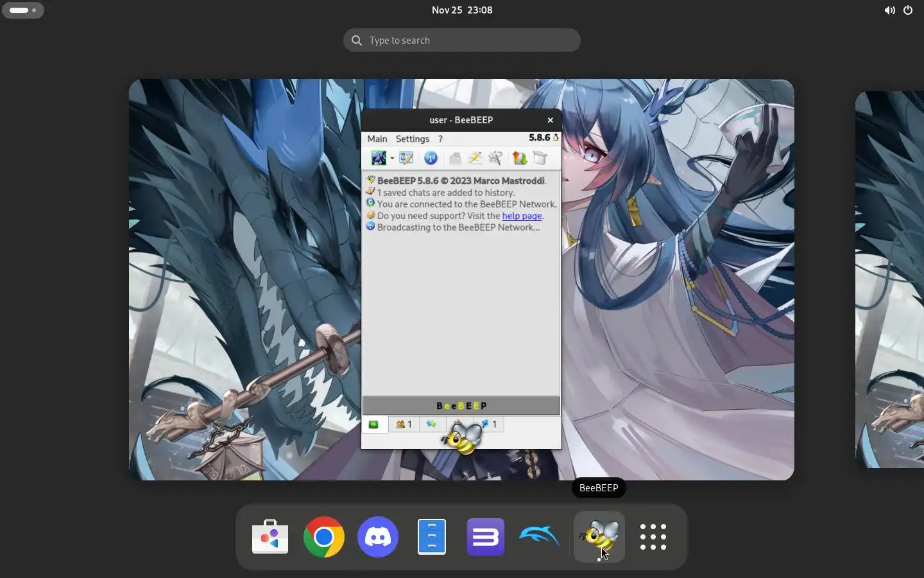Image resolution: width=924 pixels, height=578 pixels.
Task: Select the second workspace thumbnail
Action: click(889, 279)
